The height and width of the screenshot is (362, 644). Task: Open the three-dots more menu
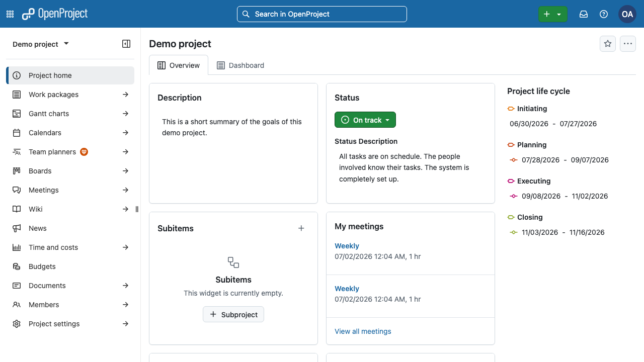tap(628, 44)
